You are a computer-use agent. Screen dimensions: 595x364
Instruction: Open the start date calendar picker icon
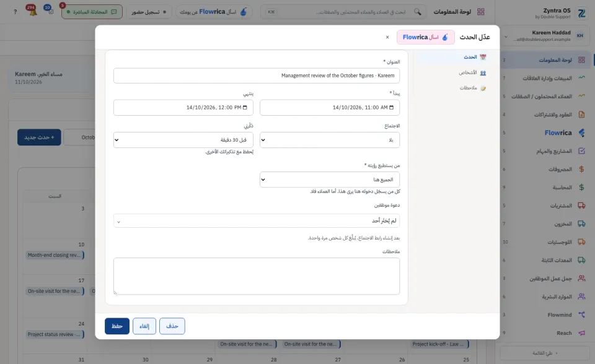[x=391, y=108]
